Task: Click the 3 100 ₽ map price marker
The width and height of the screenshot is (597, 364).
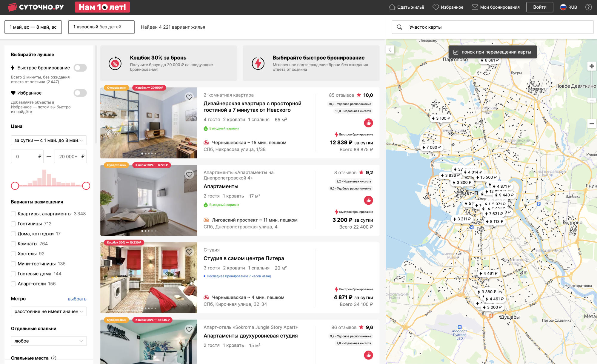Action: pyautogui.click(x=441, y=118)
